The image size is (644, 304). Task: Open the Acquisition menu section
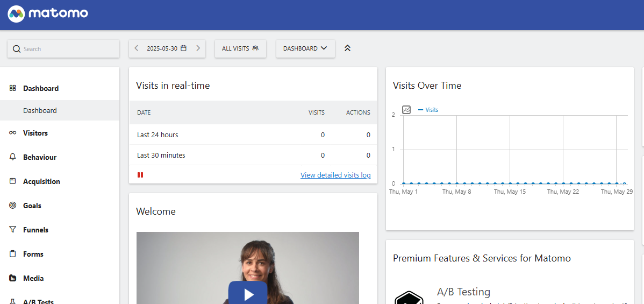(x=41, y=181)
